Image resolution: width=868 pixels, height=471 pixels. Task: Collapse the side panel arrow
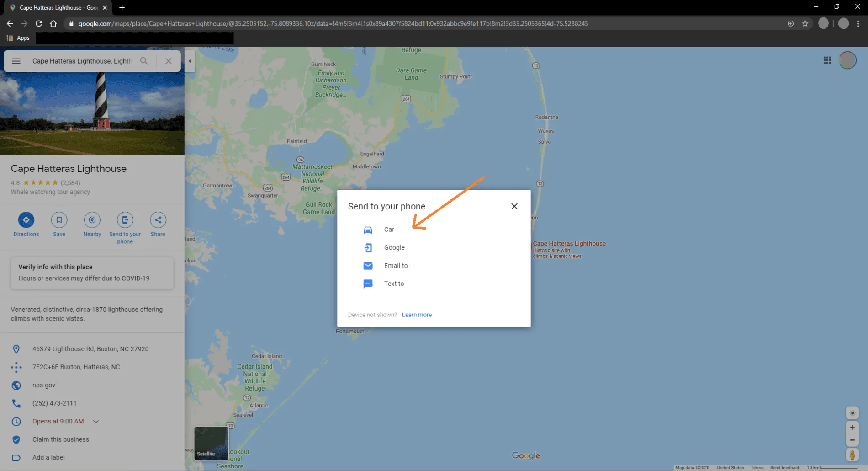190,61
